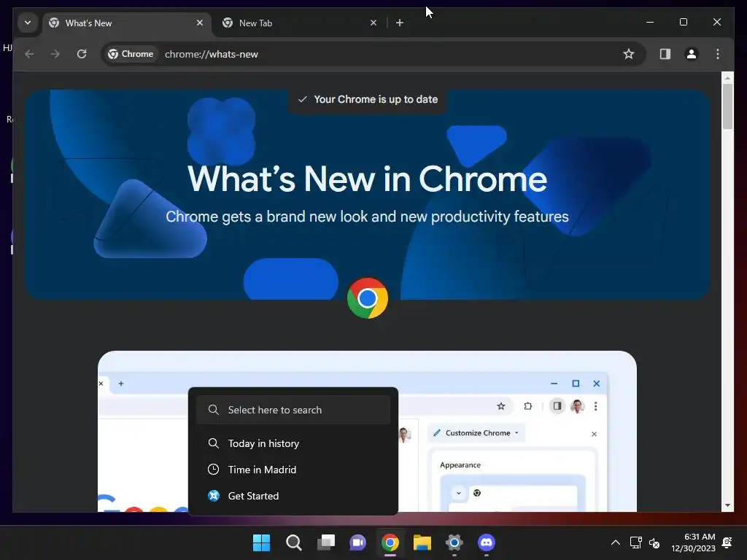
Task: Click the Chrome logo on the page
Action: [368, 298]
